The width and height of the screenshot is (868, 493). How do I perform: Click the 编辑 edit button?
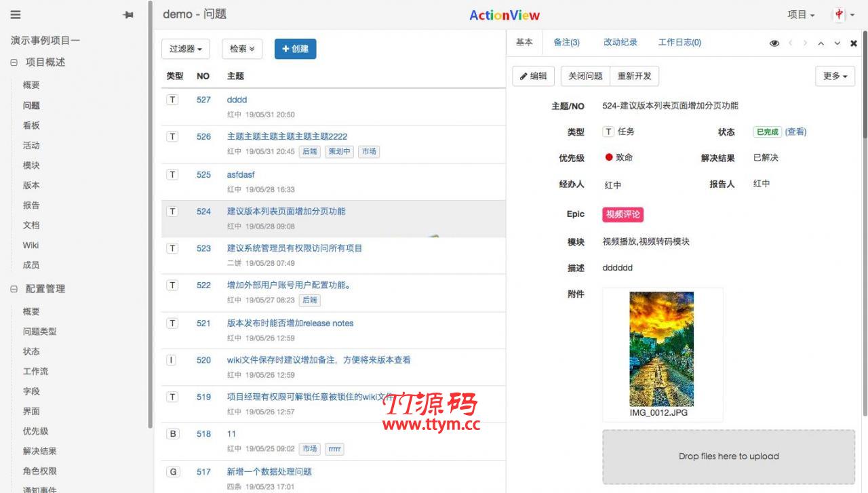point(534,76)
